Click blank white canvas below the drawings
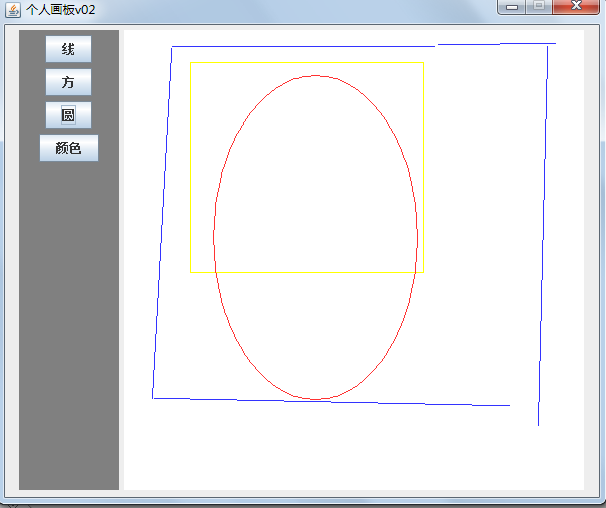The height and width of the screenshot is (508, 606). pyautogui.click(x=350, y=450)
